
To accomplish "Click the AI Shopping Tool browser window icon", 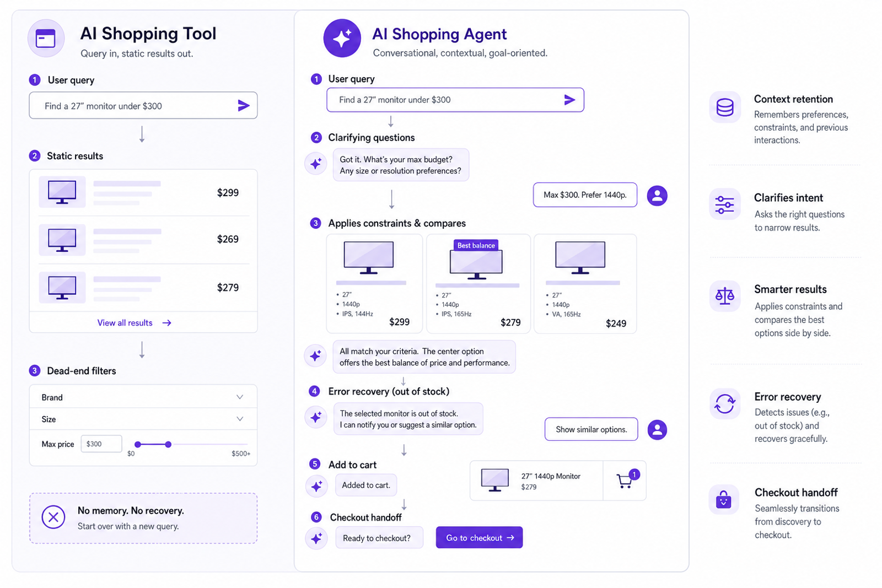I will 46,39.
